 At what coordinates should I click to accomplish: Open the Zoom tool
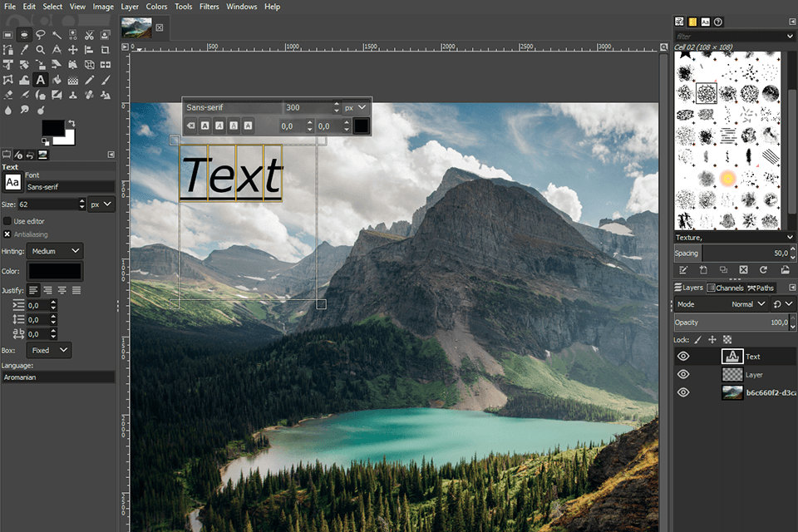point(40,50)
